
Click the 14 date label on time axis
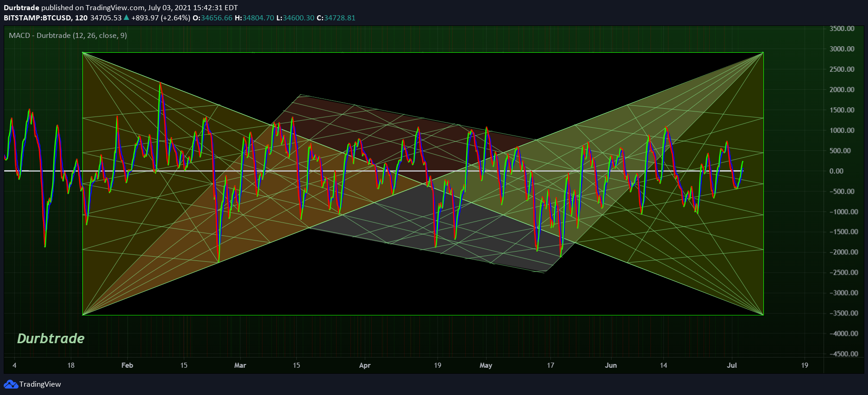tap(663, 365)
